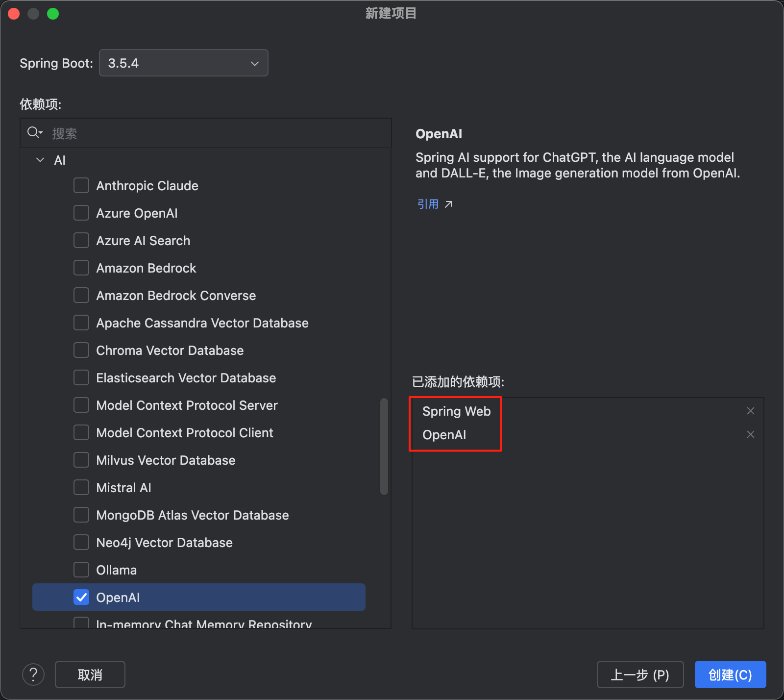Check the Ollama dependency
Screen dimensions: 784x700
click(x=81, y=570)
